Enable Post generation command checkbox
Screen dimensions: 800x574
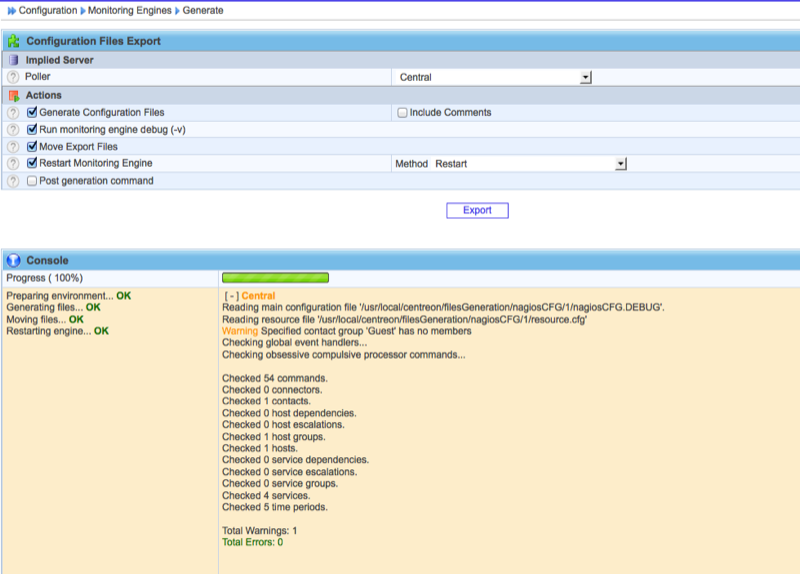32,181
